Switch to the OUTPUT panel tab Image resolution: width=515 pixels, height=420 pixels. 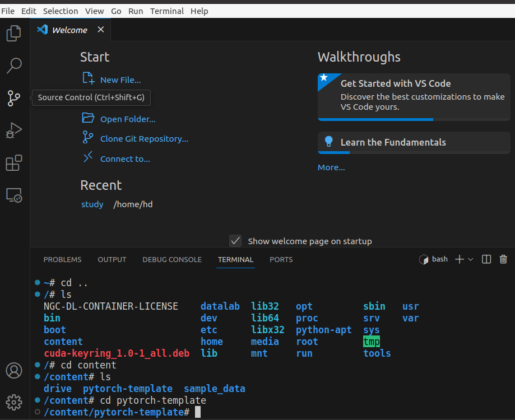click(x=112, y=259)
